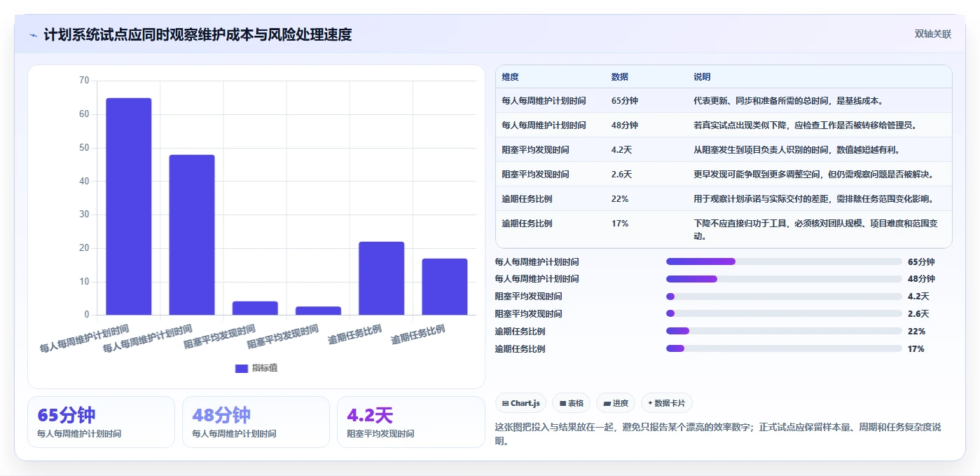Click the 指标值 legend color box
This screenshot has width=980, height=476.
tap(242, 368)
